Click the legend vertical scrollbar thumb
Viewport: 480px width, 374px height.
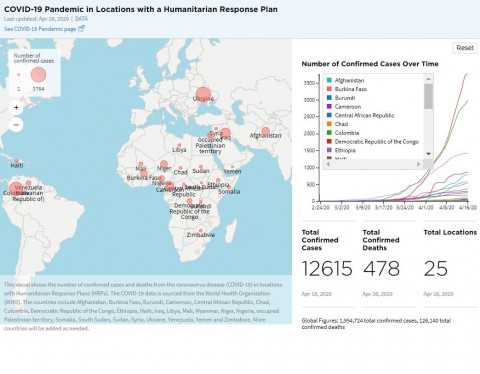click(429, 96)
